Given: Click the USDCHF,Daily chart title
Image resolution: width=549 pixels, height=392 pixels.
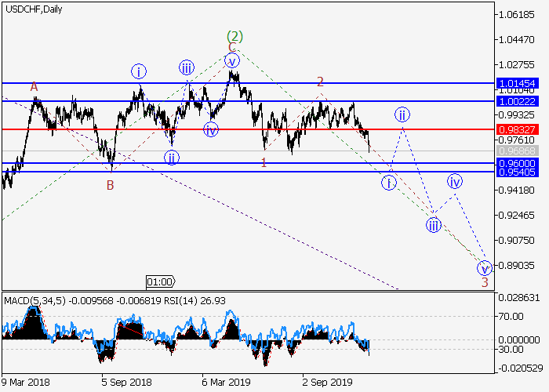Looking at the screenshot, I should click(35, 9).
